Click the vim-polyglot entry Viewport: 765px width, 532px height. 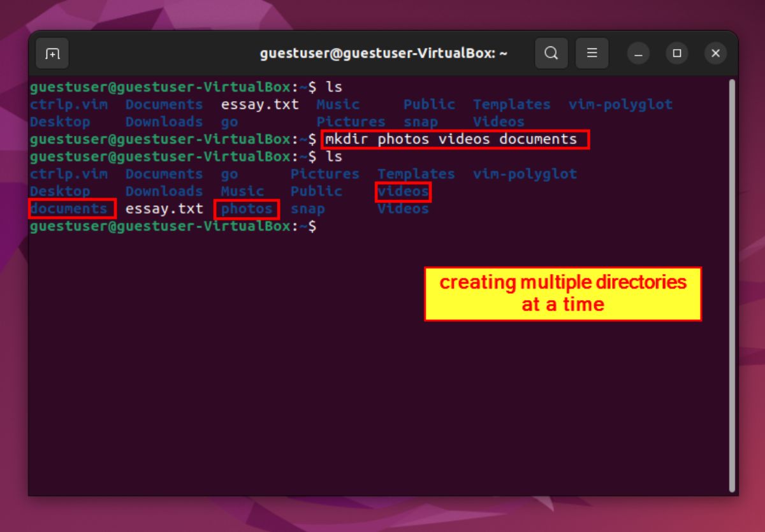click(x=524, y=174)
